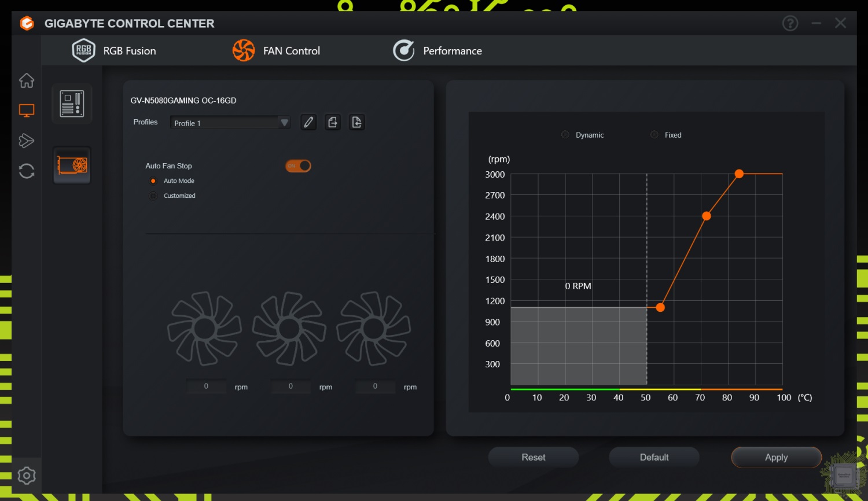This screenshot has width=868, height=501.
Task: Open the monitor icon in left sidebar
Action: 27,110
